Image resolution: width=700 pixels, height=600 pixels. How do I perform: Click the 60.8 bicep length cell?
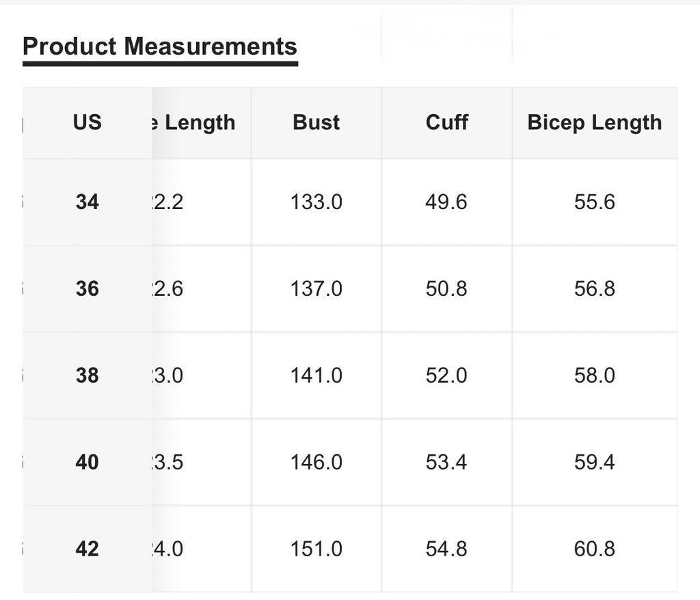(x=595, y=549)
